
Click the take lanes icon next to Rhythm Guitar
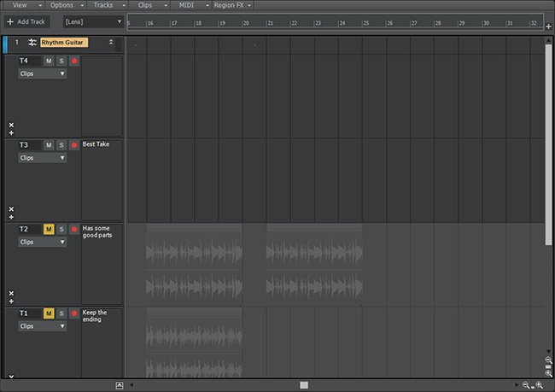point(32,43)
